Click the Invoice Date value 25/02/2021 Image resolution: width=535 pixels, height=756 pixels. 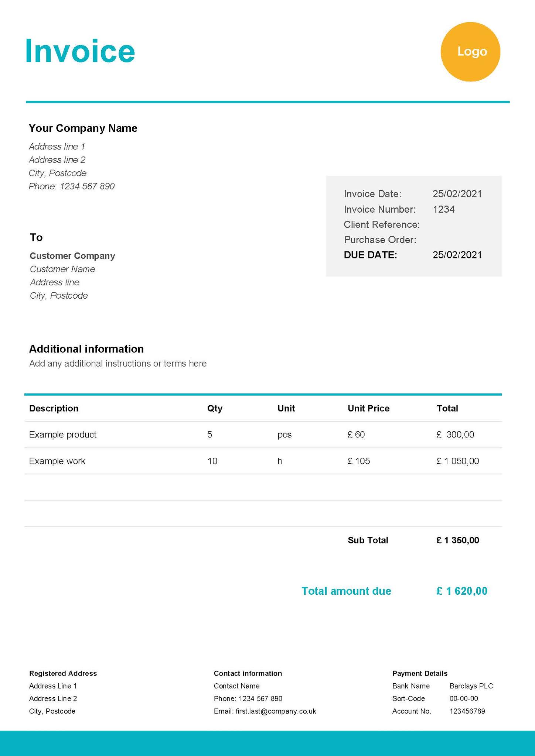457,194
